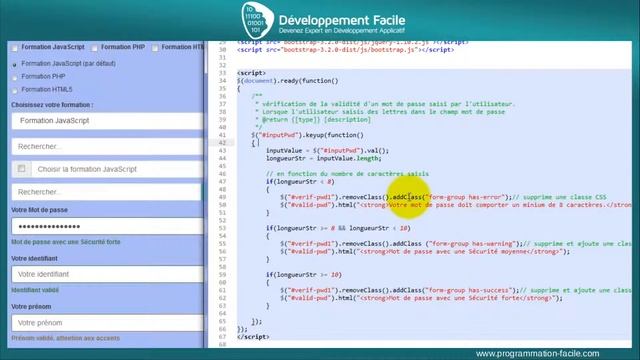This screenshot has height=360, width=640.
Task: Click the first Rechercher search field
Action: 107,147
